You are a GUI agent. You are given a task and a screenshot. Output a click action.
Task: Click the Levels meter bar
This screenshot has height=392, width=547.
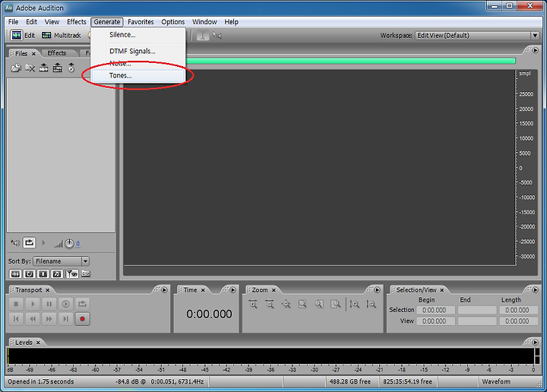coord(270,356)
